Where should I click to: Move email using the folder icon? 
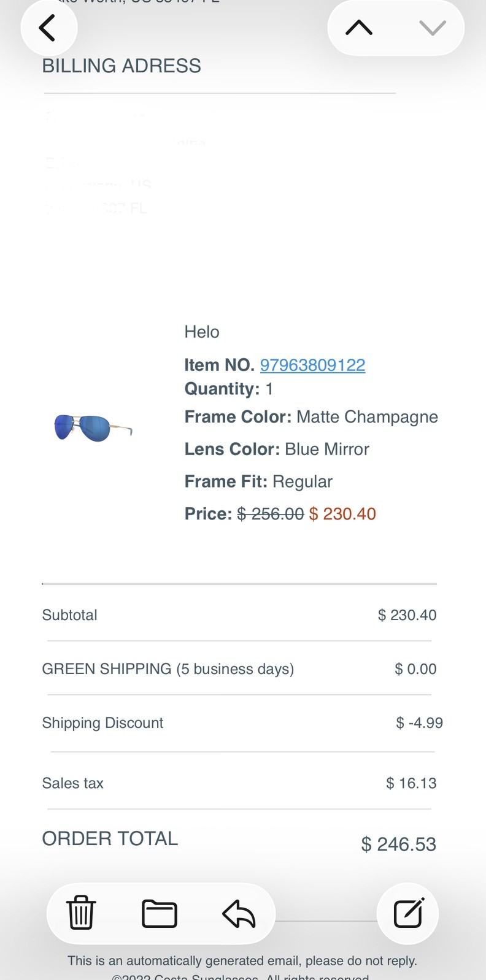[x=160, y=913]
